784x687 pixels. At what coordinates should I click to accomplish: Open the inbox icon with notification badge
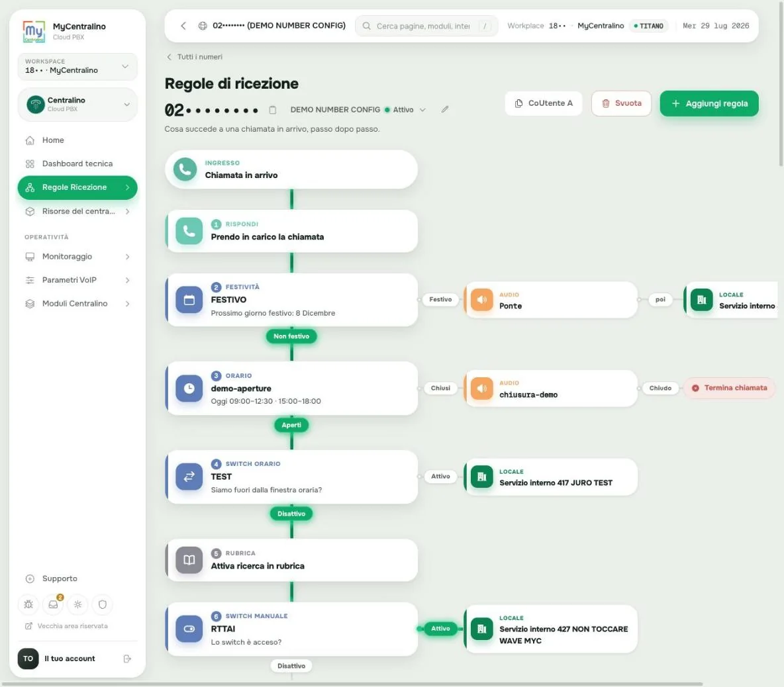[53, 604]
